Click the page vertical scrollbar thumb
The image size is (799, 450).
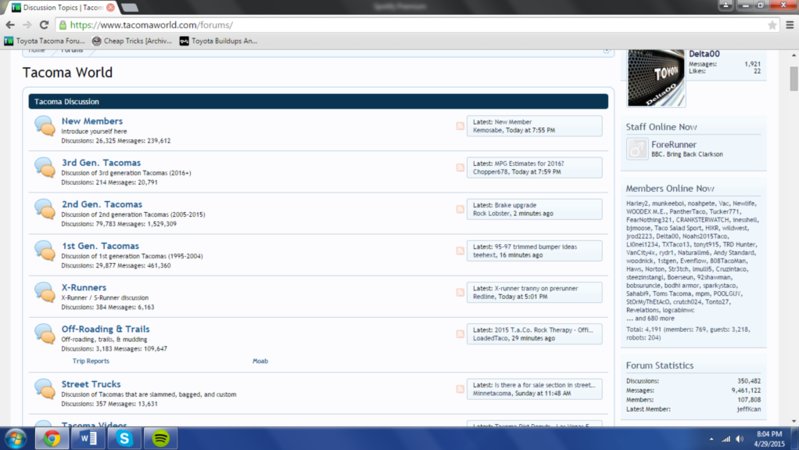(794, 79)
